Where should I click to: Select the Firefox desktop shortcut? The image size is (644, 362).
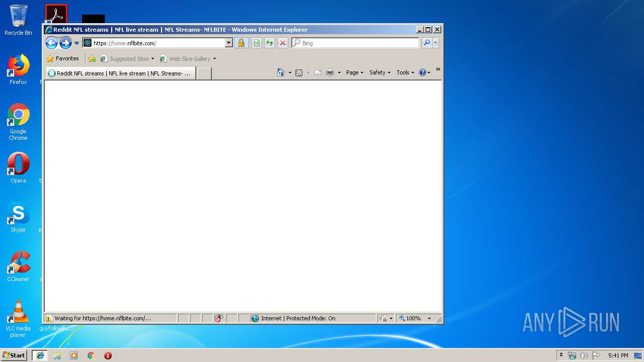tap(18, 70)
